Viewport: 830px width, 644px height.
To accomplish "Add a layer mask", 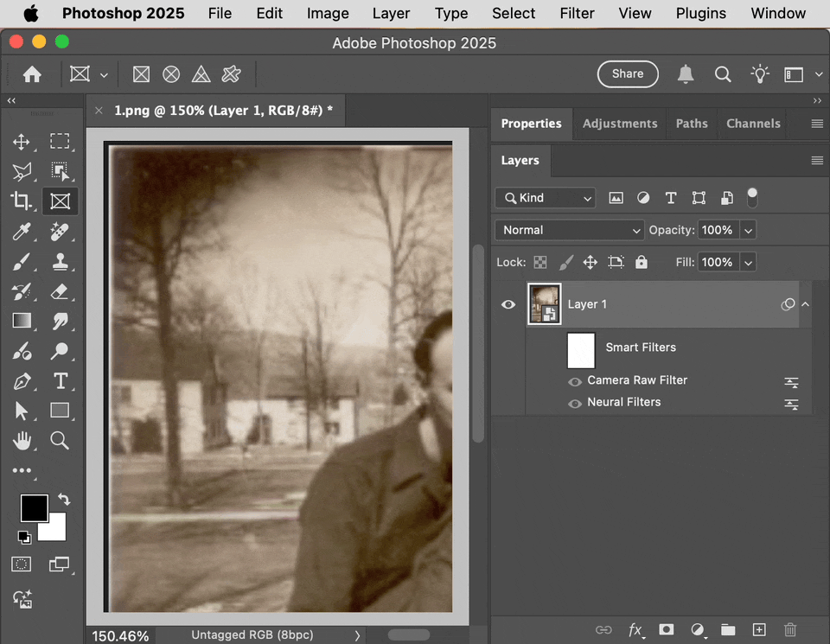I will (666, 629).
